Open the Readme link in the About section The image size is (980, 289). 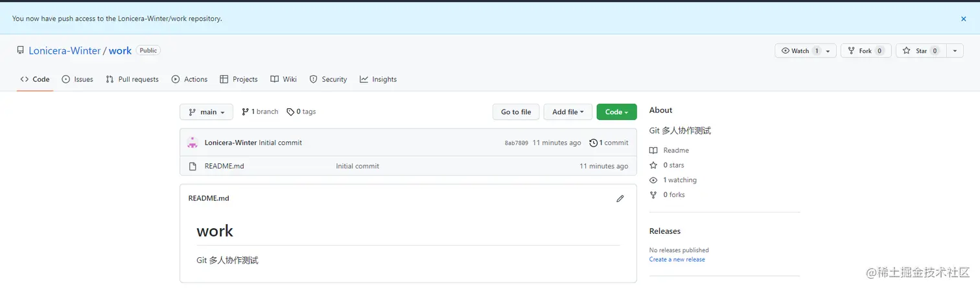tap(670, 150)
